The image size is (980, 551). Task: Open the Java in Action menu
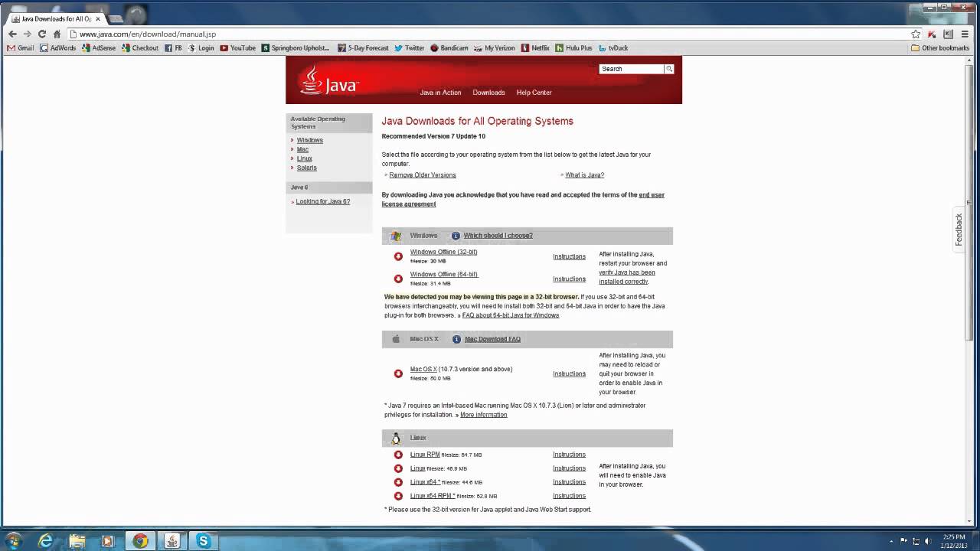click(x=440, y=93)
